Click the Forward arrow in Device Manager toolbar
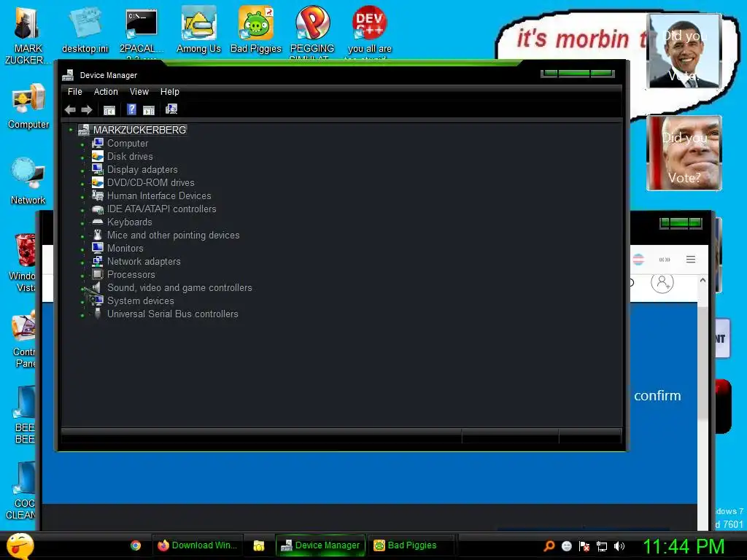 86,110
